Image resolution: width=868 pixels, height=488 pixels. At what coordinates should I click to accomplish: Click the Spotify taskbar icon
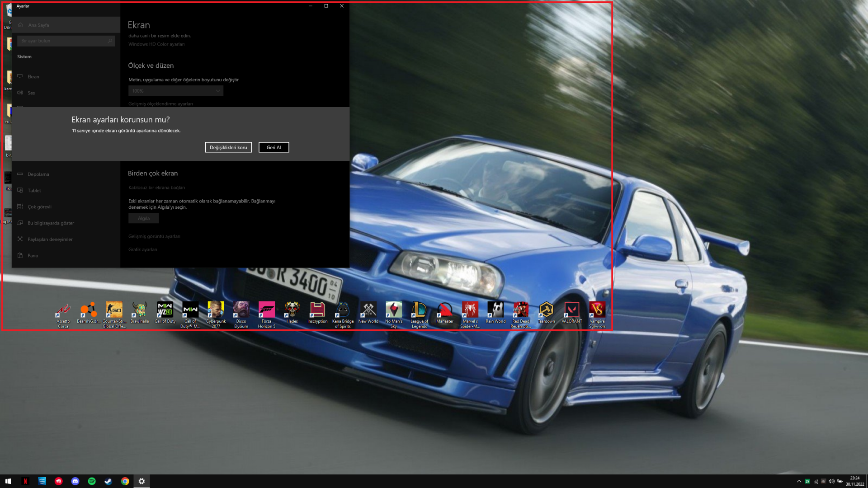(92, 481)
